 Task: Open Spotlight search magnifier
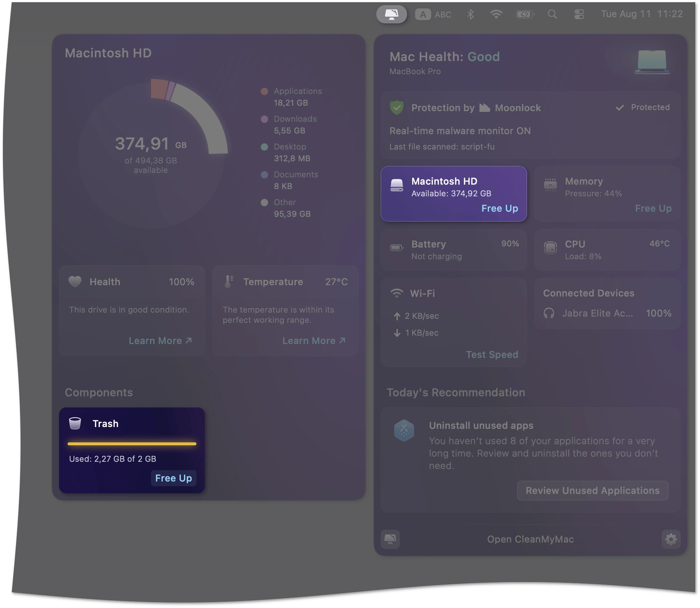(x=552, y=14)
